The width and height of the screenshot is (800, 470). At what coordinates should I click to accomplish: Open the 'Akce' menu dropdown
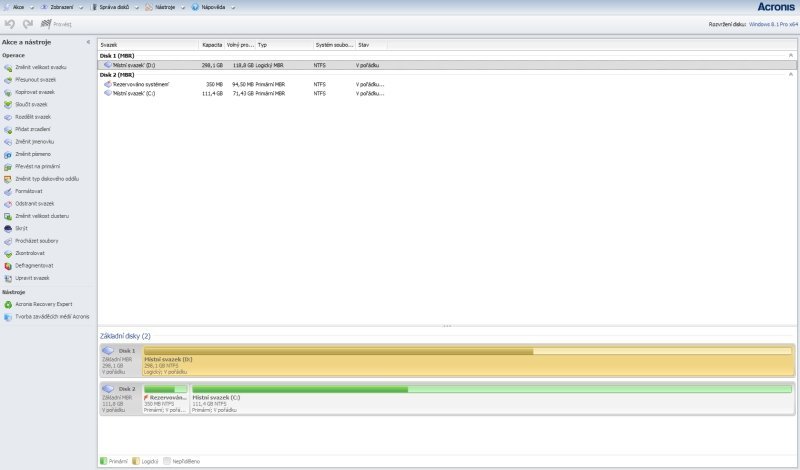17,7
